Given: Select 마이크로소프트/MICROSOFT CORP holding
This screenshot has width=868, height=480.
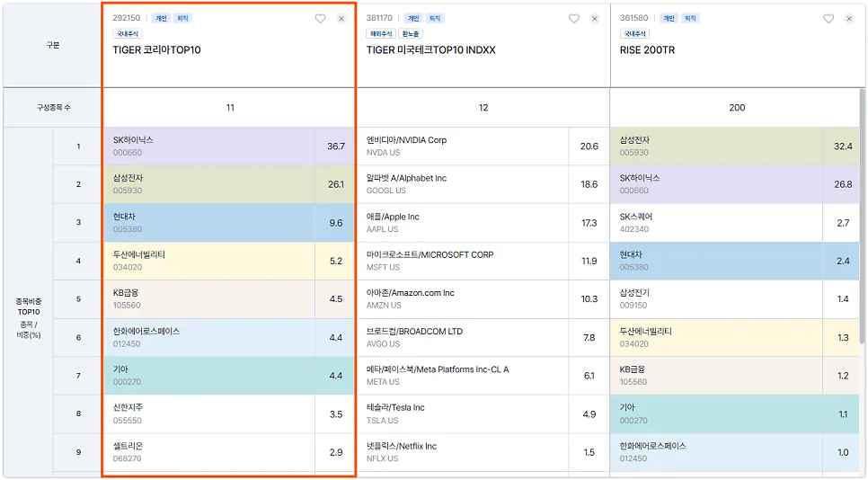Looking at the screenshot, I should click(x=483, y=261).
